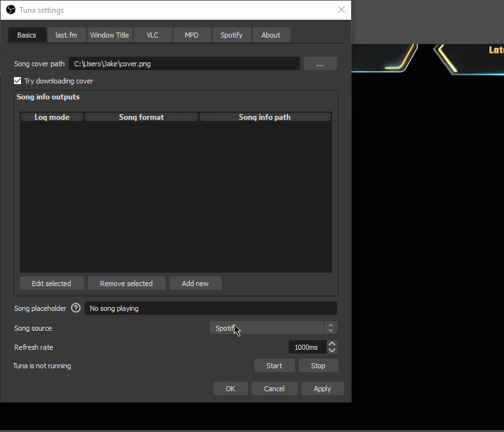The height and width of the screenshot is (432, 504).
Task: Click the Song info path column header
Action: [265, 117]
